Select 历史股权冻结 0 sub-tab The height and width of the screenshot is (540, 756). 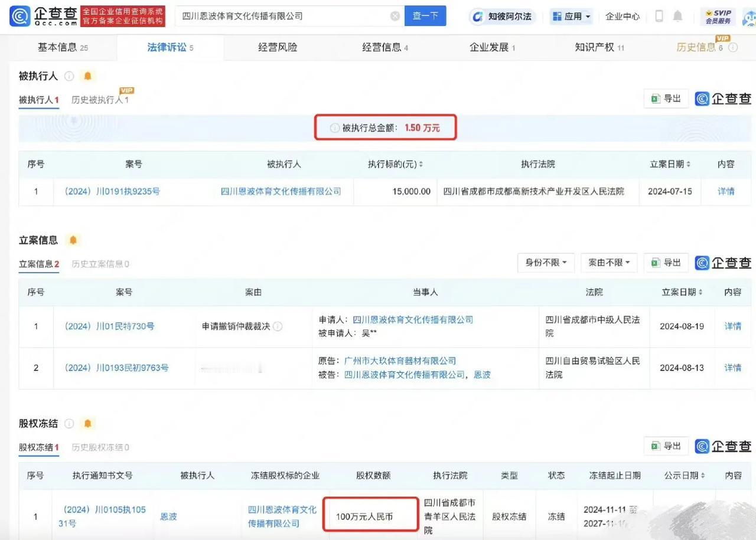[100, 447]
